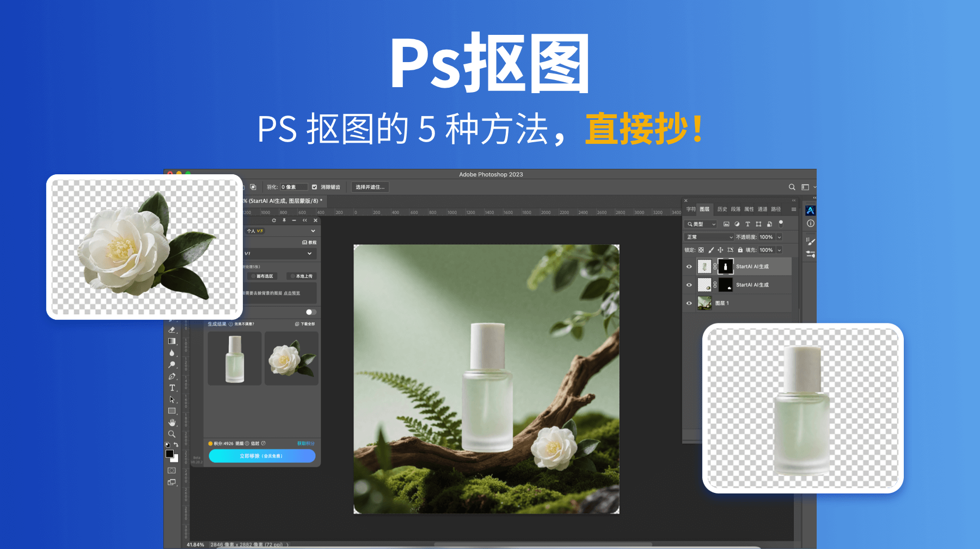Image resolution: width=980 pixels, height=549 pixels.
Task: Click the lock all layers padlock icon
Action: click(740, 250)
